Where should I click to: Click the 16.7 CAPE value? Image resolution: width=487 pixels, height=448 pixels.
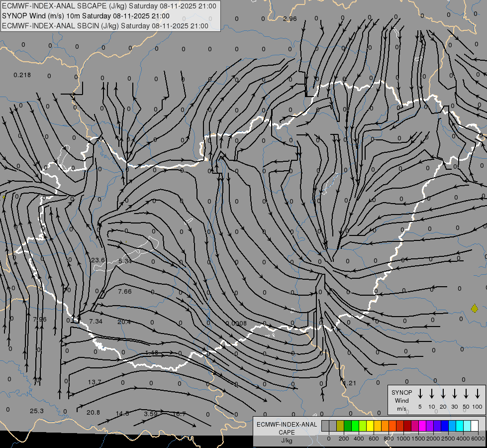pyautogui.click(x=179, y=414)
